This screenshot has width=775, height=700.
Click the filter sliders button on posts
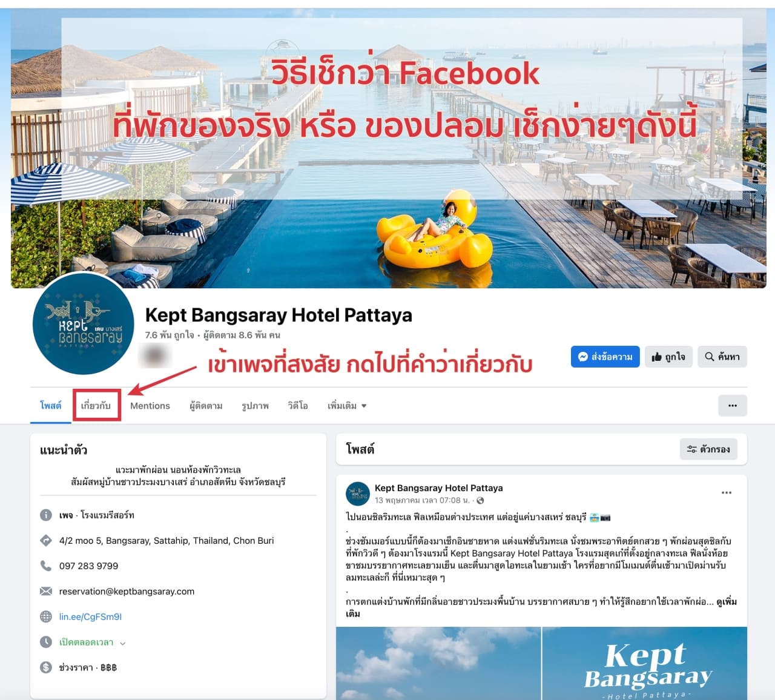(708, 449)
